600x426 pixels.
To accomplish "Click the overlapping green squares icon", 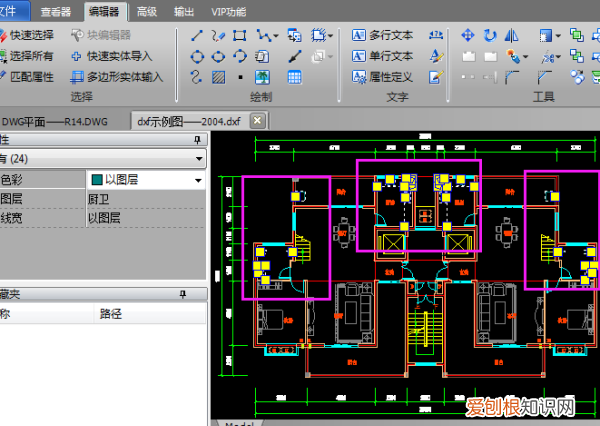I will 577,35.
